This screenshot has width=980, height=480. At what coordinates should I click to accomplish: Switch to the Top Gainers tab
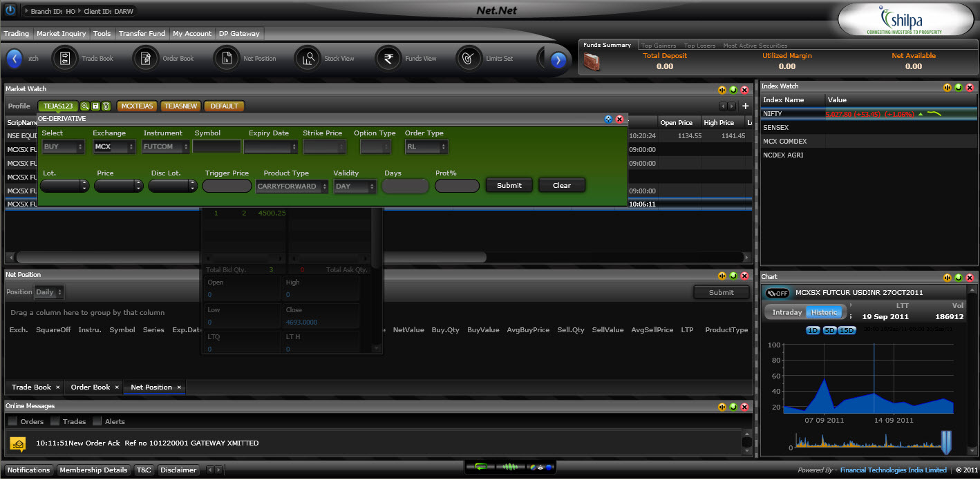pos(659,46)
